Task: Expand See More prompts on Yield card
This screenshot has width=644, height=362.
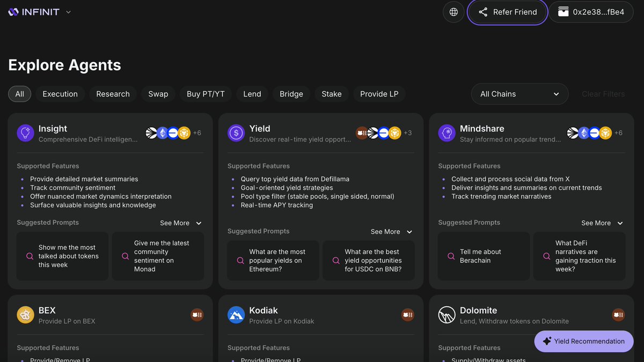Action: click(392, 232)
